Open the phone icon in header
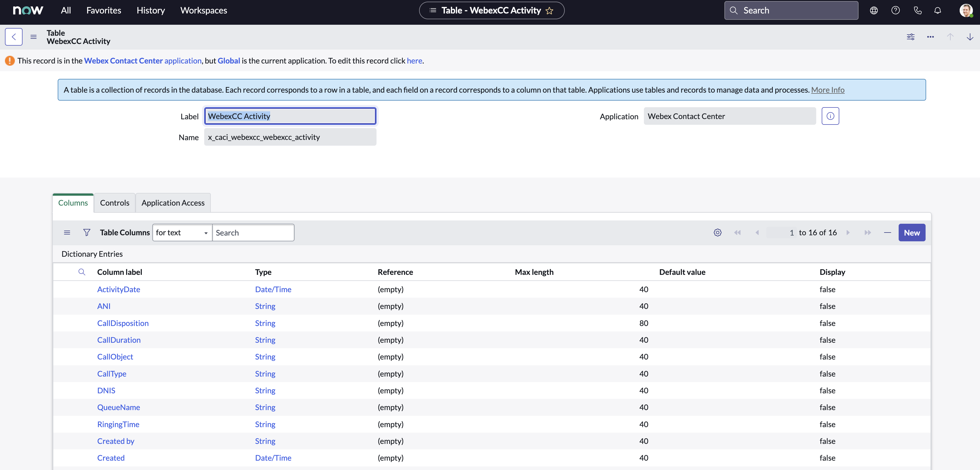Viewport: 980px width, 470px height. 918,11
